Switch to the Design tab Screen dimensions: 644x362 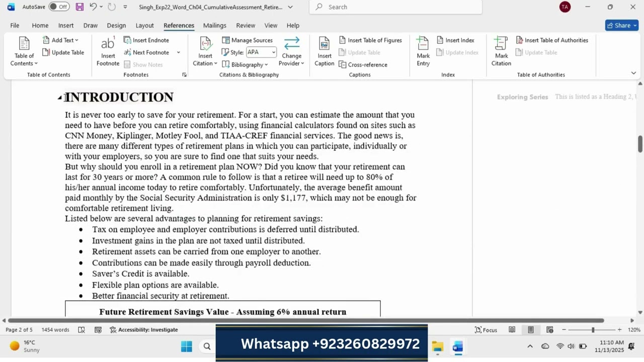[116, 25]
